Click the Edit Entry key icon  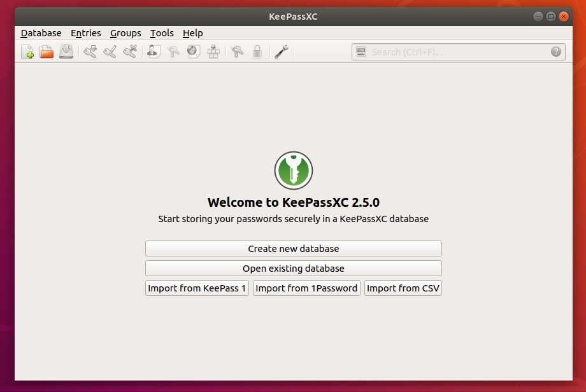[110, 52]
